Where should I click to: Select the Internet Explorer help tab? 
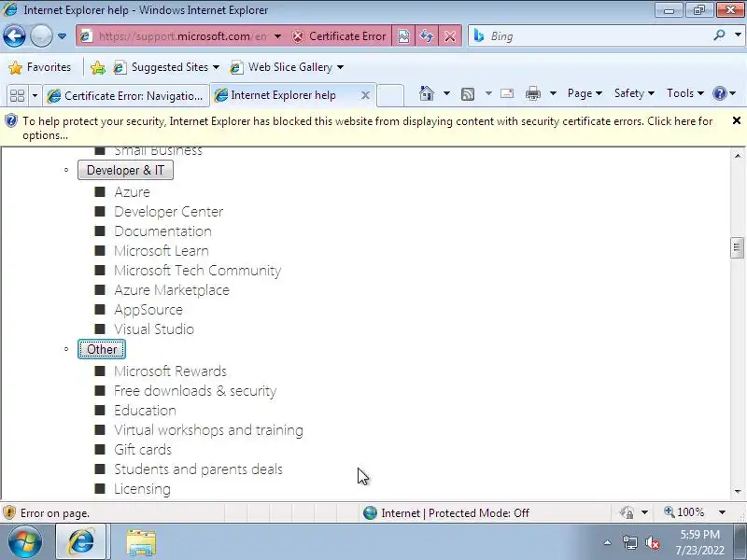click(283, 95)
